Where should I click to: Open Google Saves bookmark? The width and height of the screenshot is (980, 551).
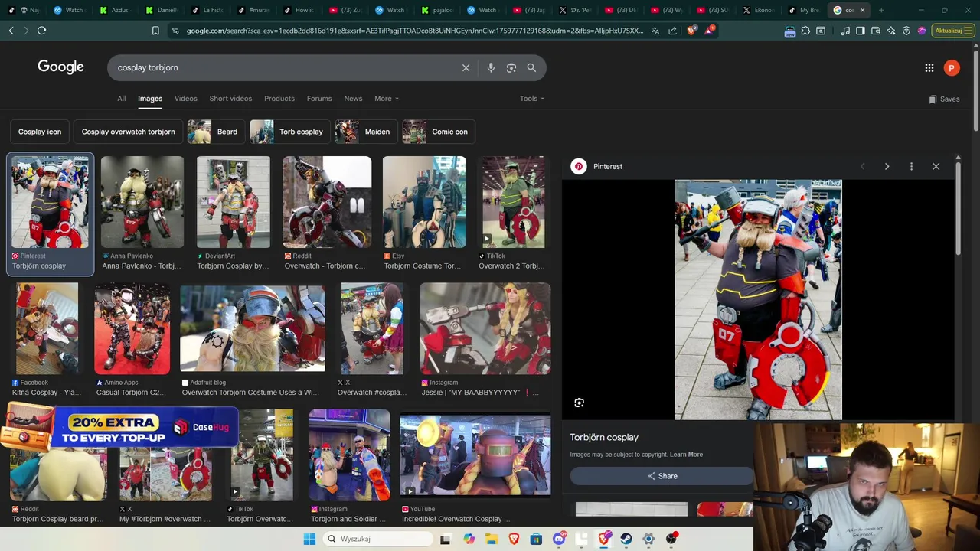[944, 99]
